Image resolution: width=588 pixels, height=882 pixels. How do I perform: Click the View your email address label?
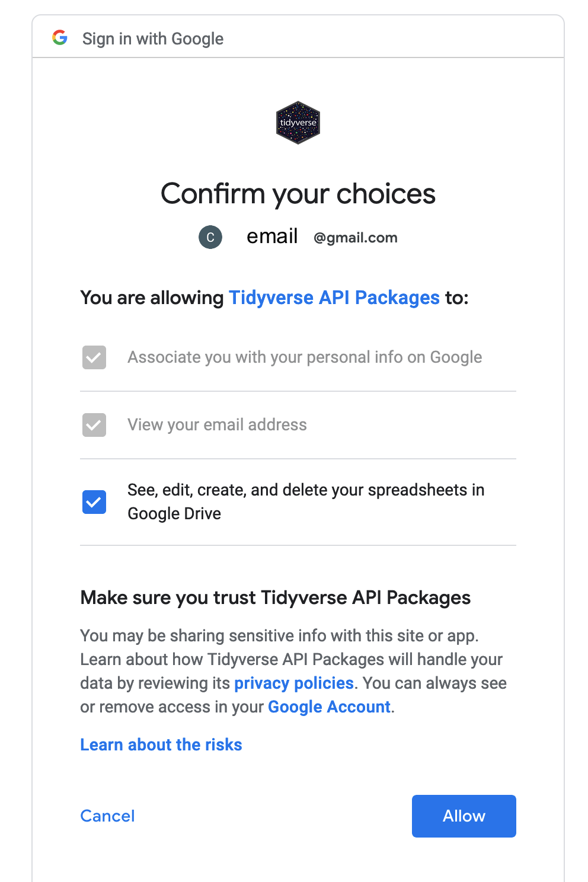pos(218,425)
